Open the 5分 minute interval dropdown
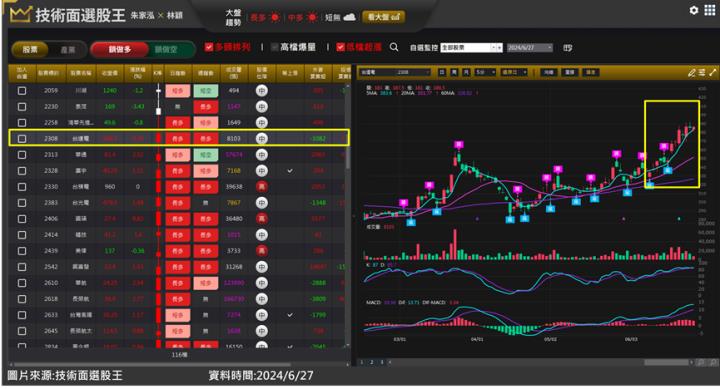The width and height of the screenshot is (720, 389). click(x=485, y=72)
